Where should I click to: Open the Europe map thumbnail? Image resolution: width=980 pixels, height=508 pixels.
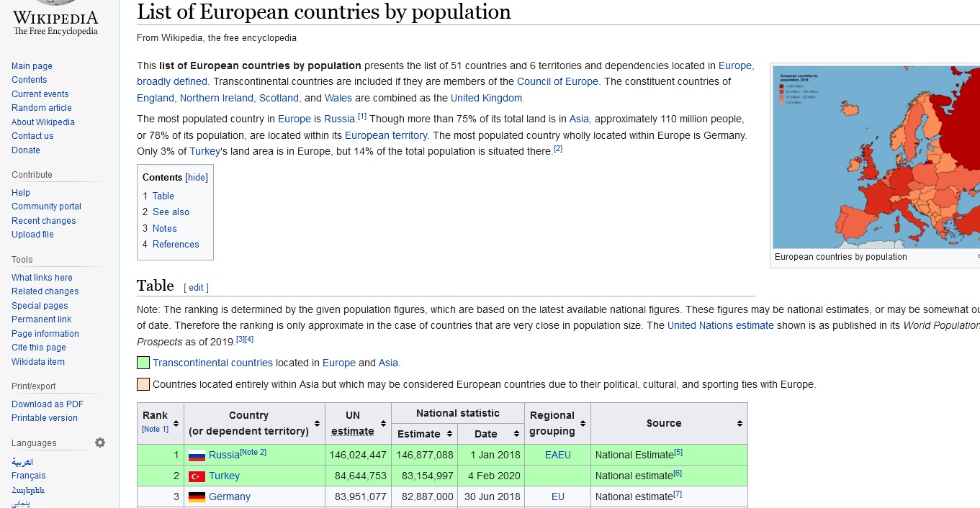coord(876,156)
